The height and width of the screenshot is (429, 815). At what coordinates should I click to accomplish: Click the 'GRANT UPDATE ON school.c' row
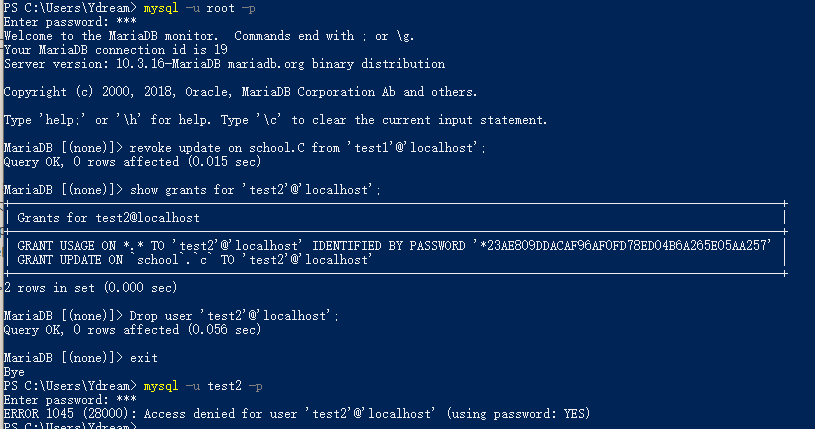click(x=195, y=260)
